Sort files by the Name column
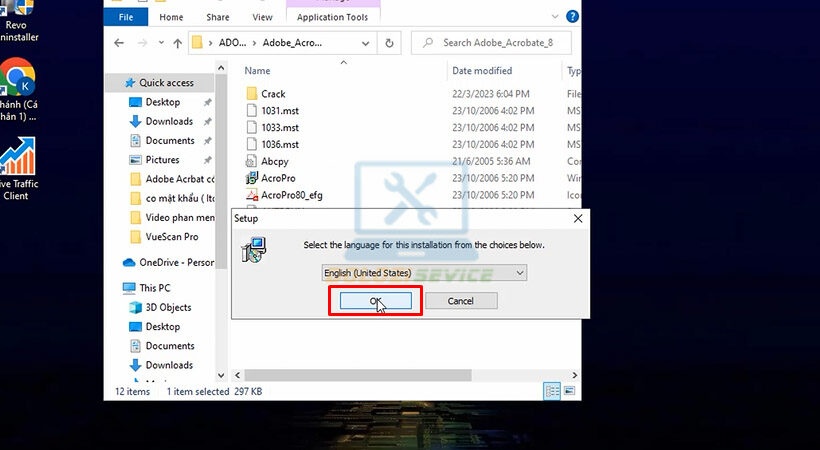The width and height of the screenshot is (820, 450). point(257,71)
